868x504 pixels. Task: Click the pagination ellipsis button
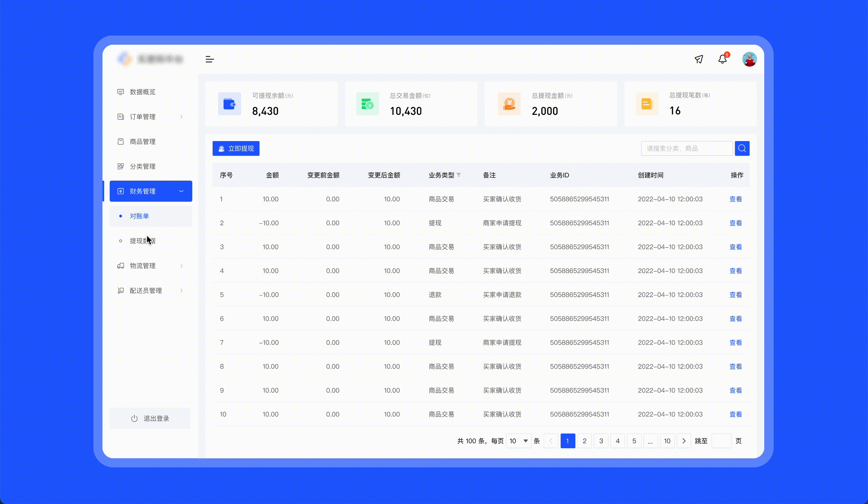pos(650,441)
